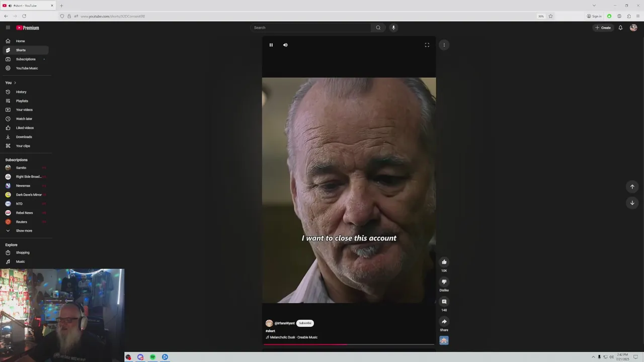Screen dimensions: 644x362
Task: Open the account avatar menu
Action: coord(633,28)
